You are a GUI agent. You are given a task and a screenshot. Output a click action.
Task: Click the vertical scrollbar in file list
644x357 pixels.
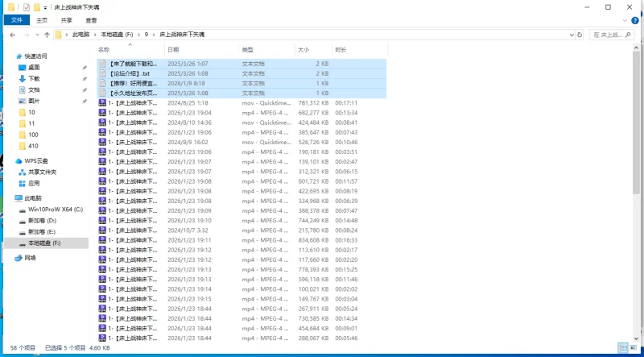pos(638,161)
